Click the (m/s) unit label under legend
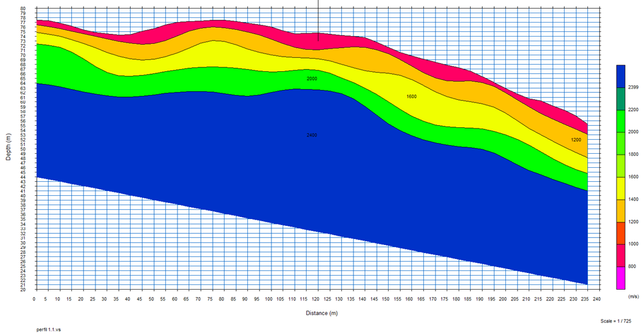Screen dimensions: 644x335 pos(633,296)
